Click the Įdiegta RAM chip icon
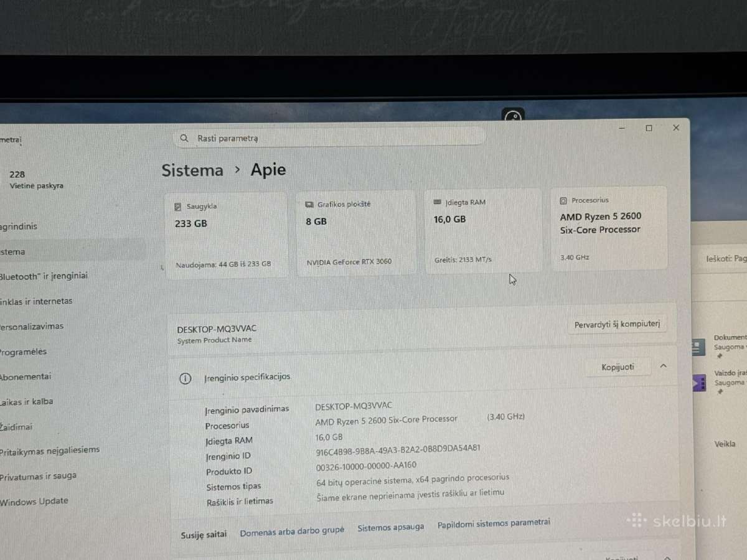Screen dimensions: 747x560 click(x=438, y=203)
